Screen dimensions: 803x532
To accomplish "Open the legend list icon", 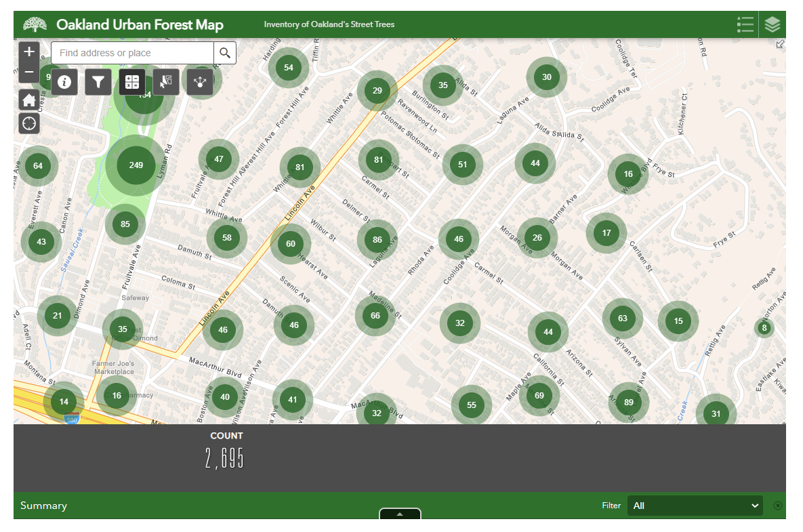I will [x=745, y=24].
